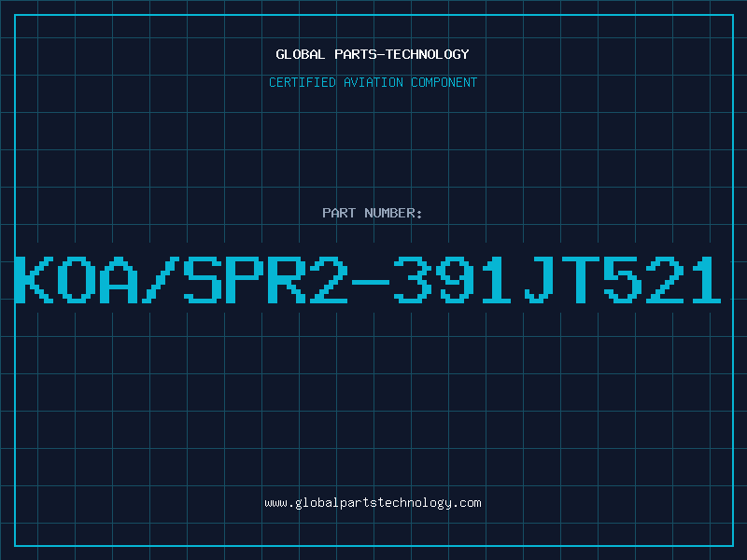Click the word NUMBER: in the label
The width and height of the screenshot is (747, 560).
click(x=393, y=213)
